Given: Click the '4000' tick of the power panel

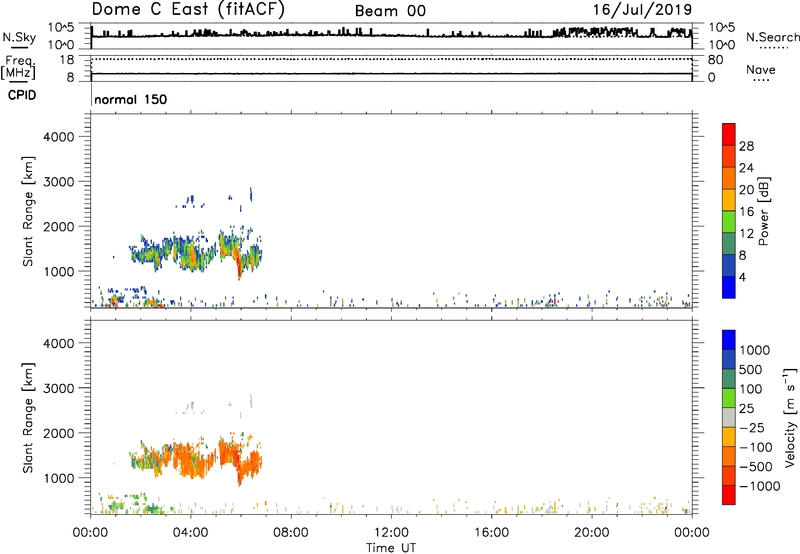Looking at the screenshot, I should [x=58, y=137].
